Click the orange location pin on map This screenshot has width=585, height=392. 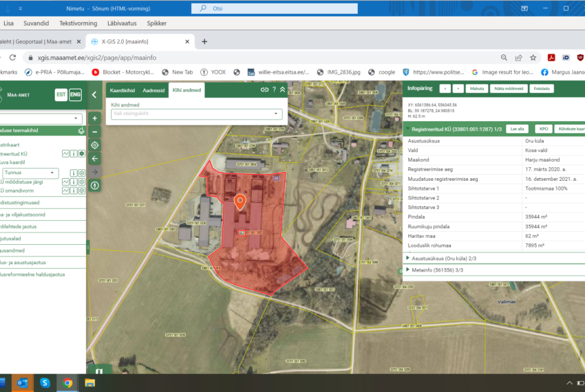(240, 202)
